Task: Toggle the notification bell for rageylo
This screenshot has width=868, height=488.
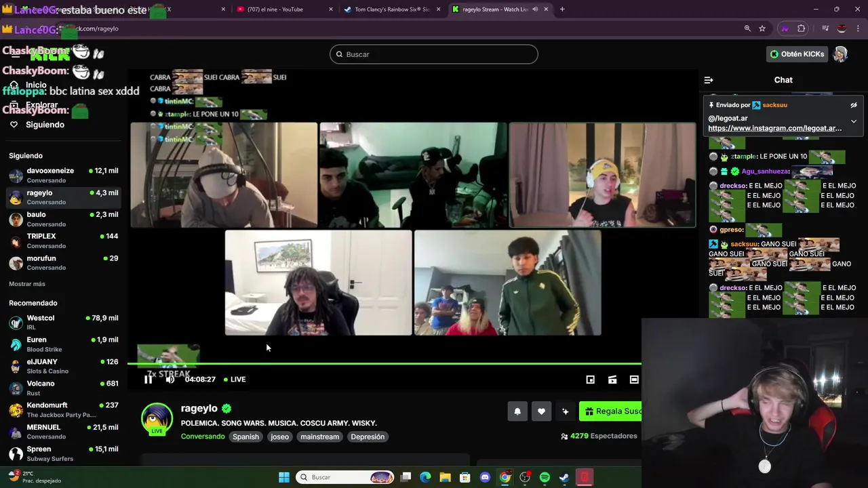Action: (517, 411)
